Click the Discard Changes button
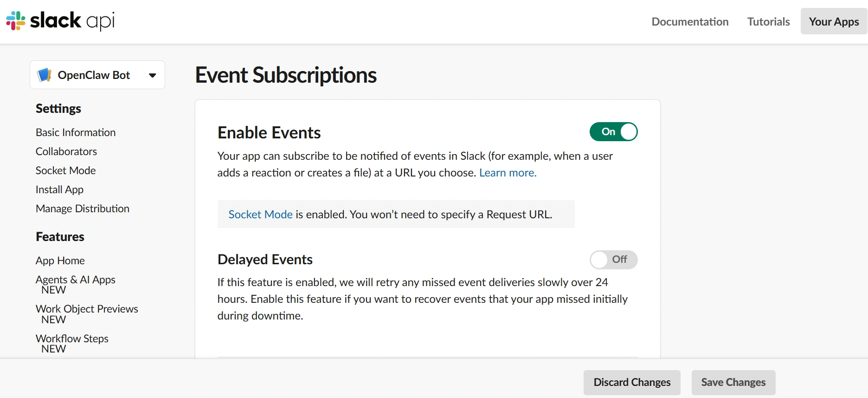The width and height of the screenshot is (868, 398). [x=632, y=382]
